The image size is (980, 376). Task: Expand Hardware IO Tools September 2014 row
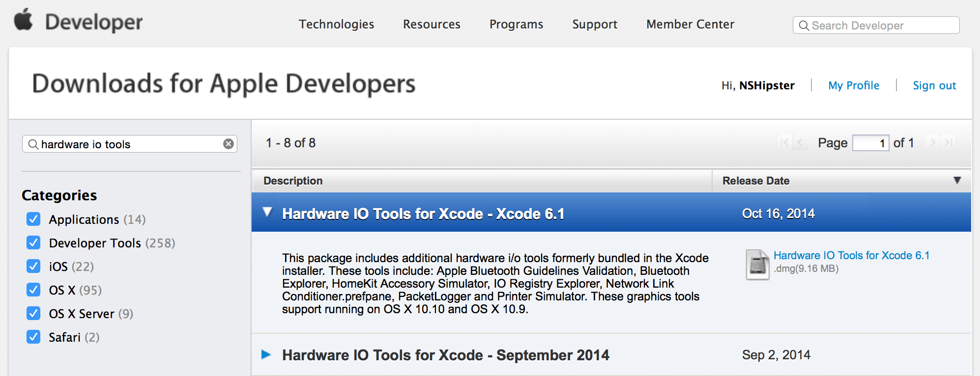[266, 354]
